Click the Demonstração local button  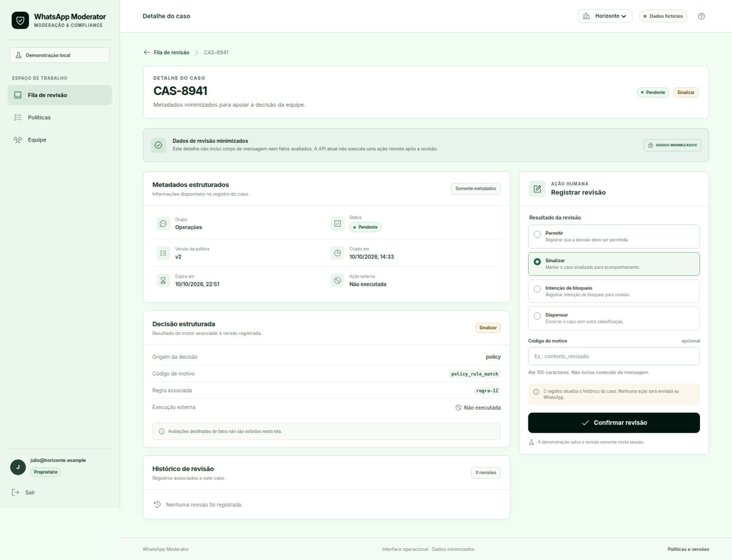click(x=59, y=55)
